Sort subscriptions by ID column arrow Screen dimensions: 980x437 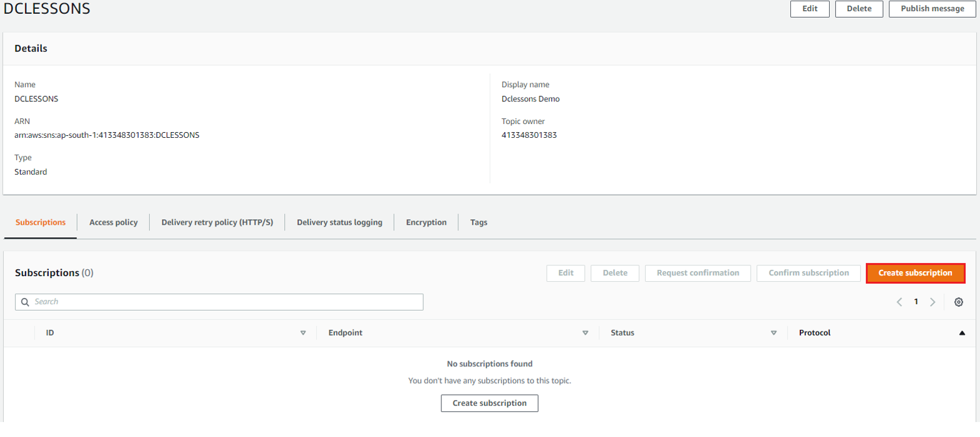[303, 333]
